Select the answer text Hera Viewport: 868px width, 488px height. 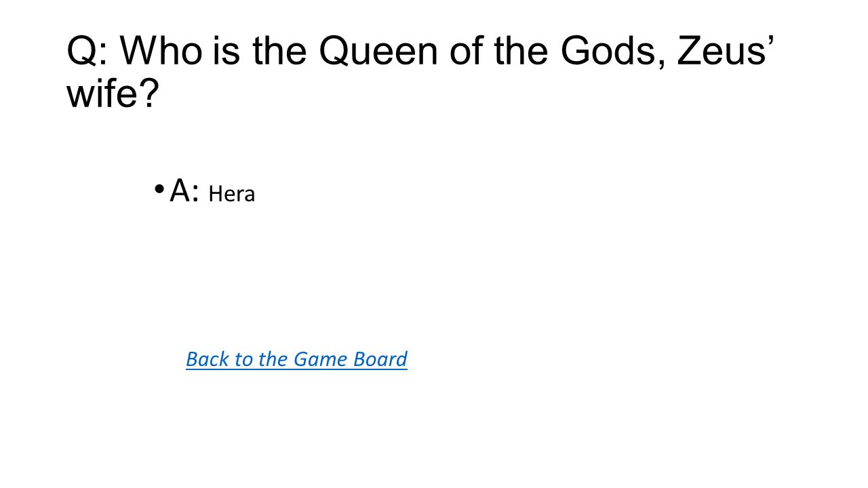[231, 195]
